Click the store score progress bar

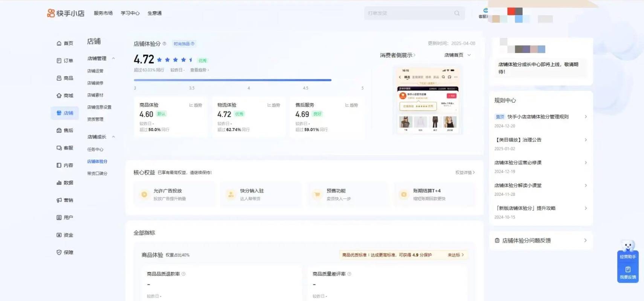(232, 80)
